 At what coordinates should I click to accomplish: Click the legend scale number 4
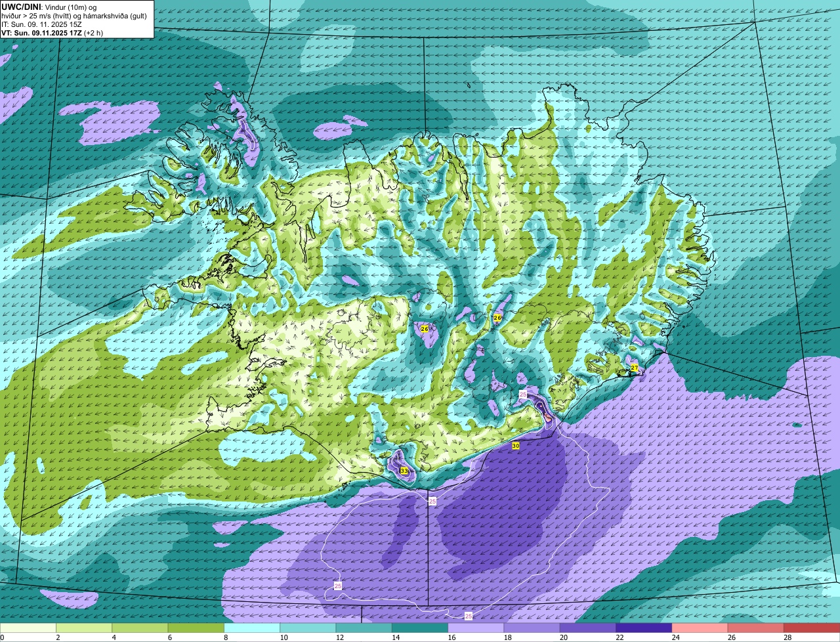(x=114, y=637)
